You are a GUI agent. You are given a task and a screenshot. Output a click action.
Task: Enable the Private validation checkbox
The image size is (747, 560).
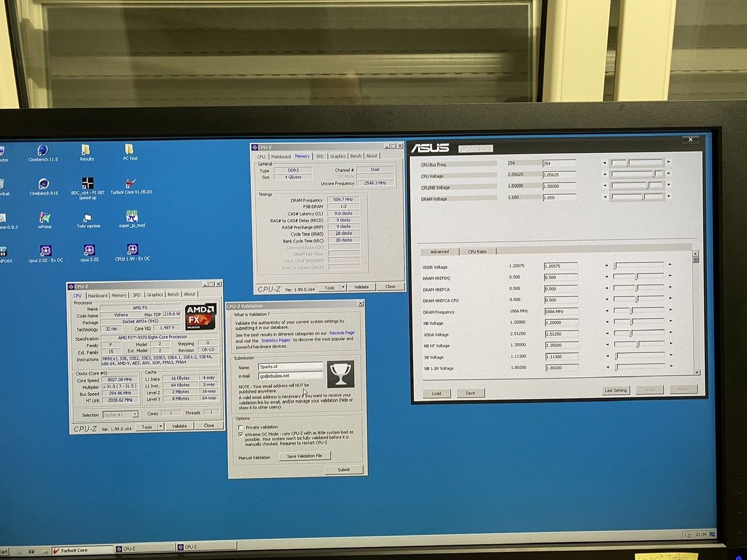pos(241,427)
